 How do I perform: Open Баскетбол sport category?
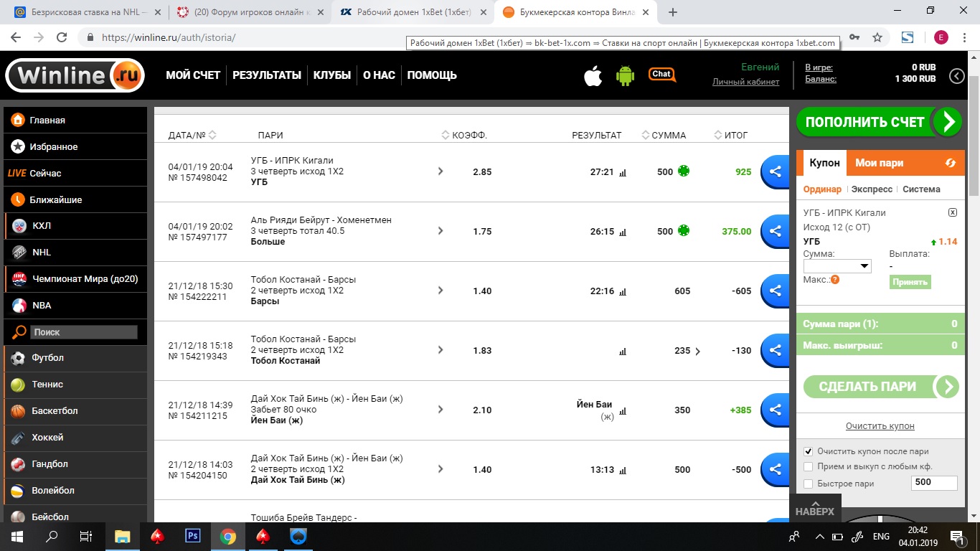pos(75,411)
